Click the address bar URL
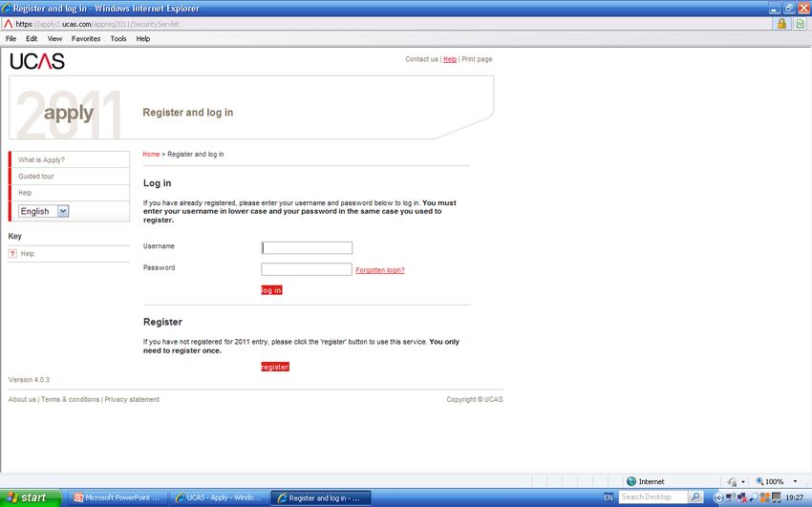Viewport: 812px width, 507px height. tap(97, 24)
